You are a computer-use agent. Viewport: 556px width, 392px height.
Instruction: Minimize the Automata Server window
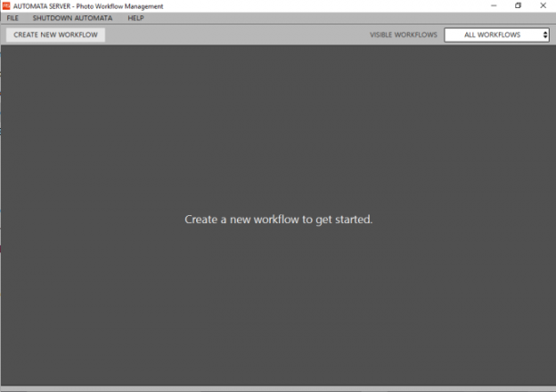coord(493,5)
